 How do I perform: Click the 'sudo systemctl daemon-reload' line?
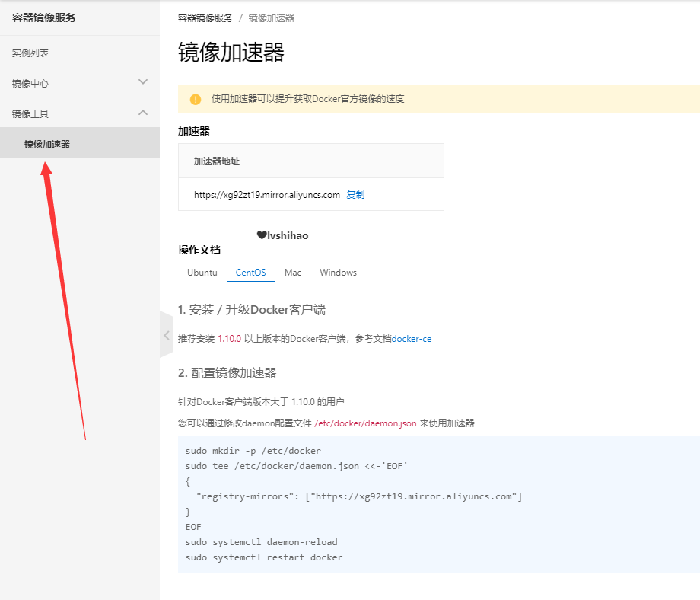tap(262, 542)
